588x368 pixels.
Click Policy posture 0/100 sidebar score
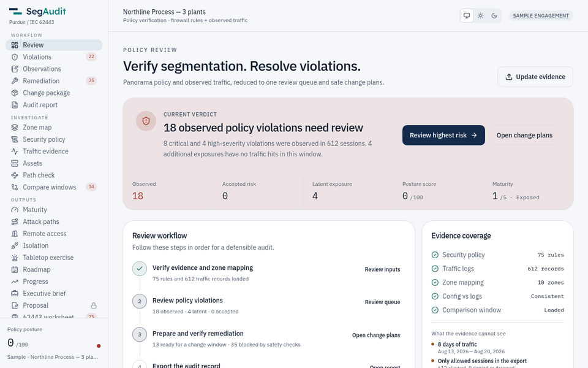(18, 343)
